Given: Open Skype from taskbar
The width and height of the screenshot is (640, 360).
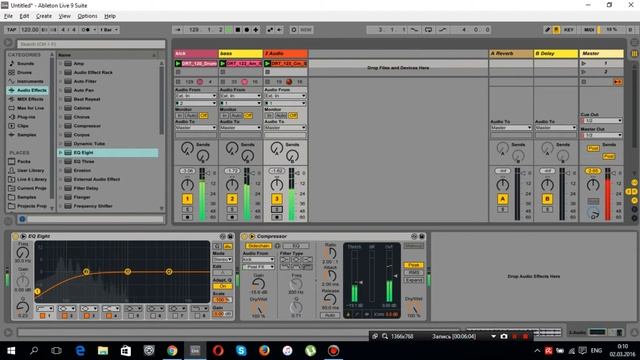Looking at the screenshot, I should [x=241, y=351].
